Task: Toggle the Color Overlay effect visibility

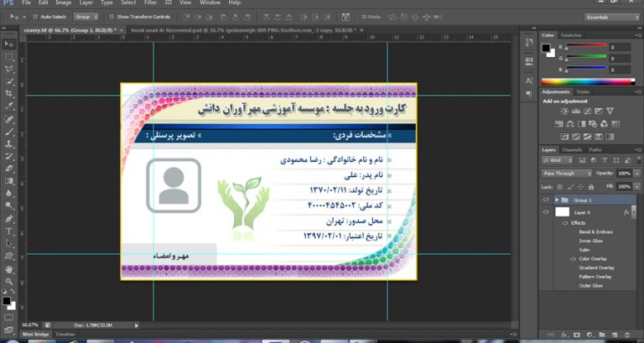Action: [574, 259]
